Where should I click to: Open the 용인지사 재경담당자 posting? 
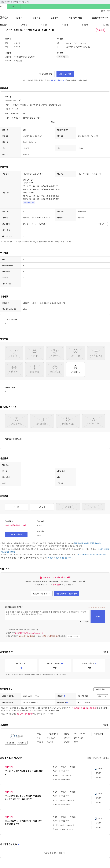point(24,823)
